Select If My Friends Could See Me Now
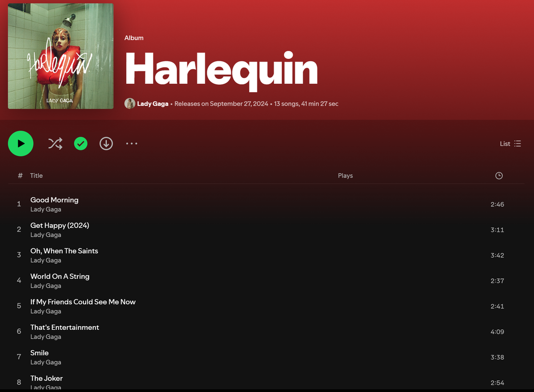This screenshot has width=534, height=392. click(x=83, y=302)
